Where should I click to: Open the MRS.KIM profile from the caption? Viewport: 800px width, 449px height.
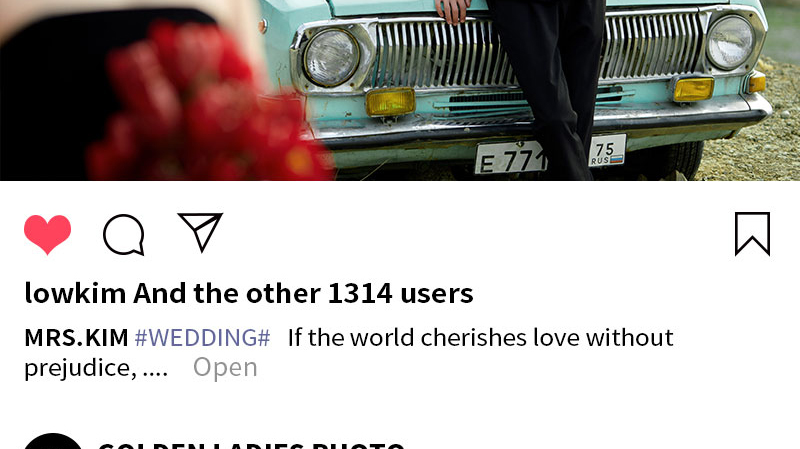tap(76, 338)
